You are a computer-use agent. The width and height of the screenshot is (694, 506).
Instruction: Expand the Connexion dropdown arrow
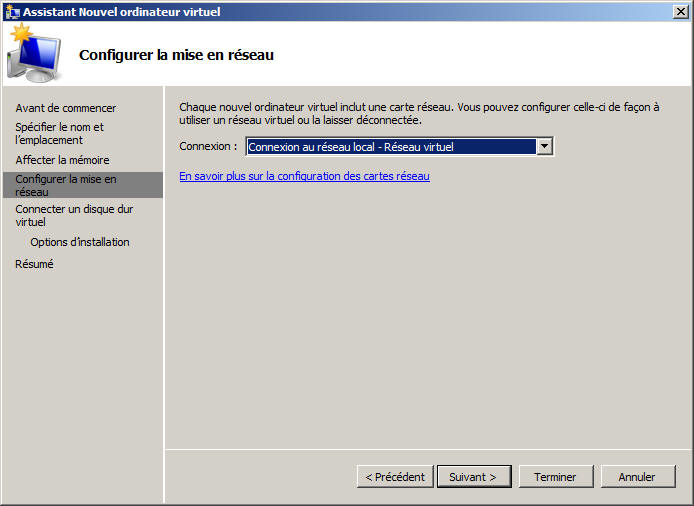[x=544, y=147]
